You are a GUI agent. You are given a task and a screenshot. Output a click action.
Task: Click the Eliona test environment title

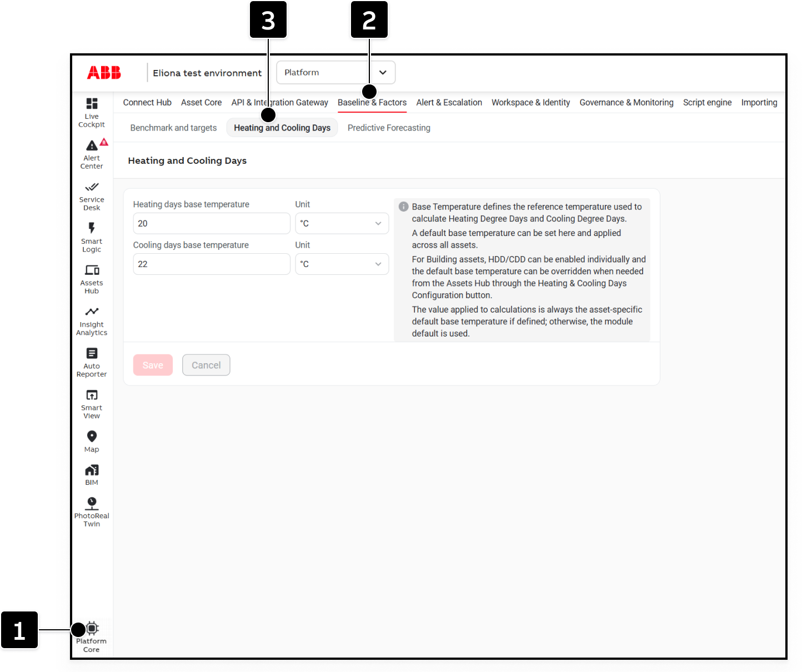click(207, 73)
